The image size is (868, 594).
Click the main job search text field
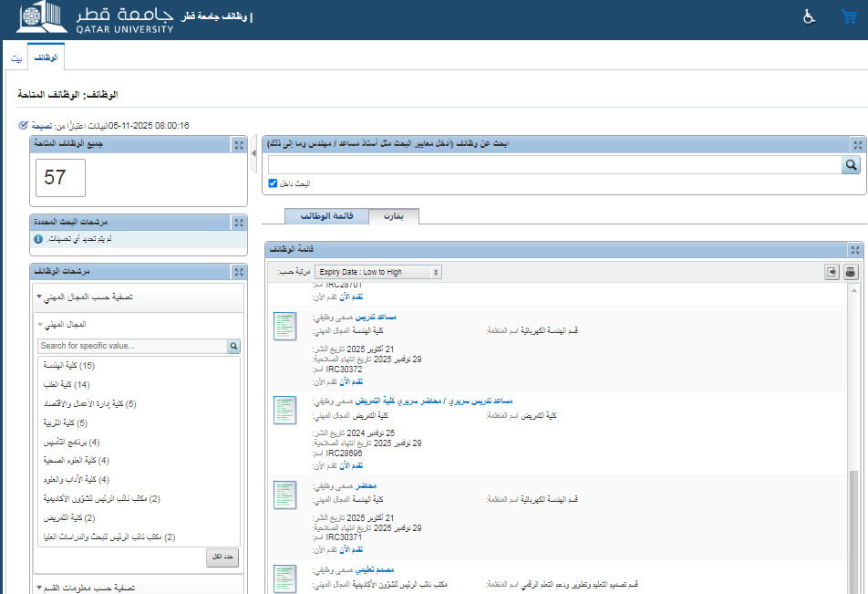click(x=553, y=165)
